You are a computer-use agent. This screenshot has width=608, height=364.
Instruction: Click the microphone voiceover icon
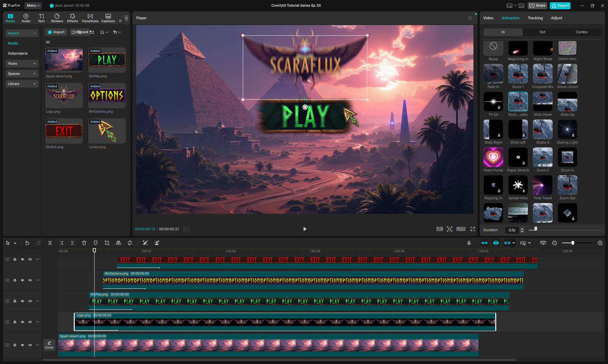pos(469,243)
